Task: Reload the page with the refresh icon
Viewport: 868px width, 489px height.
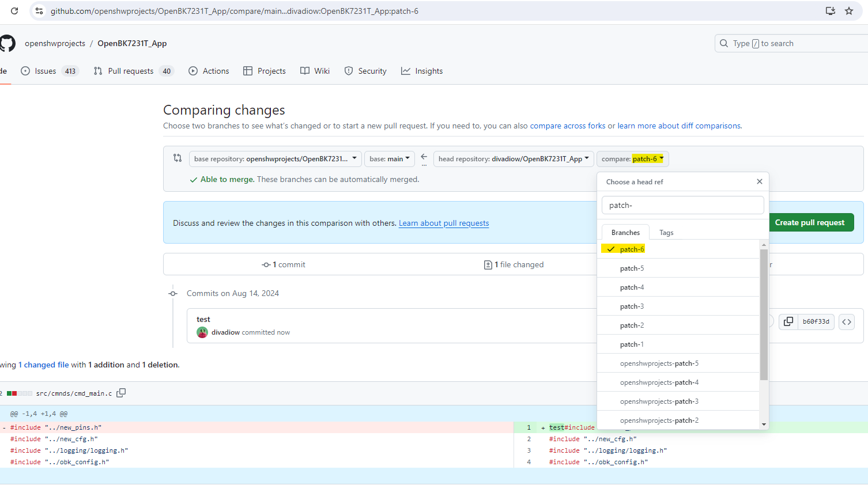Action: click(x=14, y=11)
